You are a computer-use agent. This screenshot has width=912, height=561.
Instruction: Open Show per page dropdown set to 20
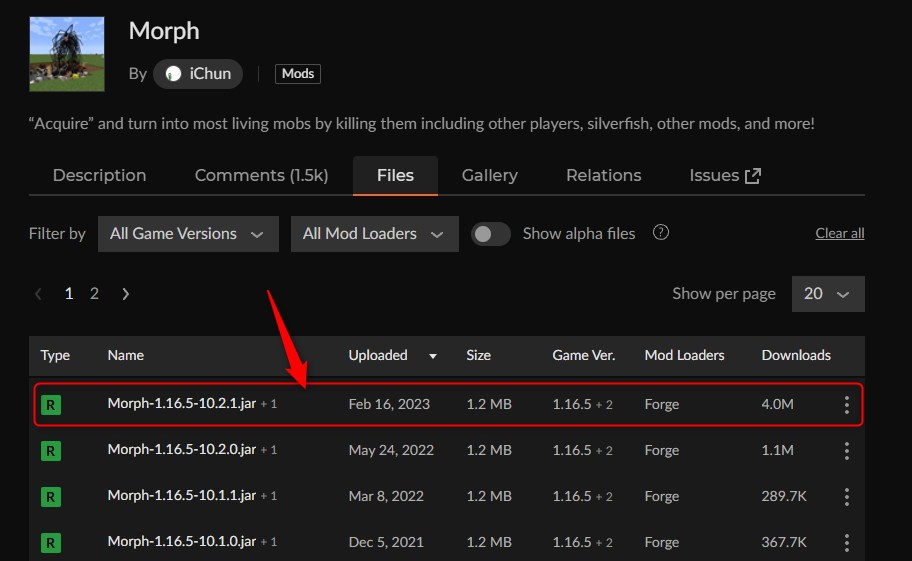(827, 294)
